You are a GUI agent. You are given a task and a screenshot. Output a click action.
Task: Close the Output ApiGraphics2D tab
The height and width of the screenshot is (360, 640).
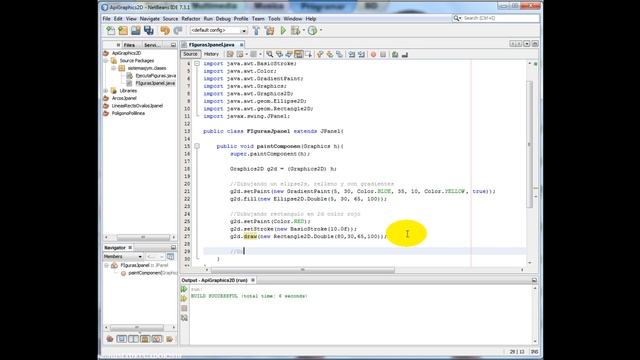(253, 280)
